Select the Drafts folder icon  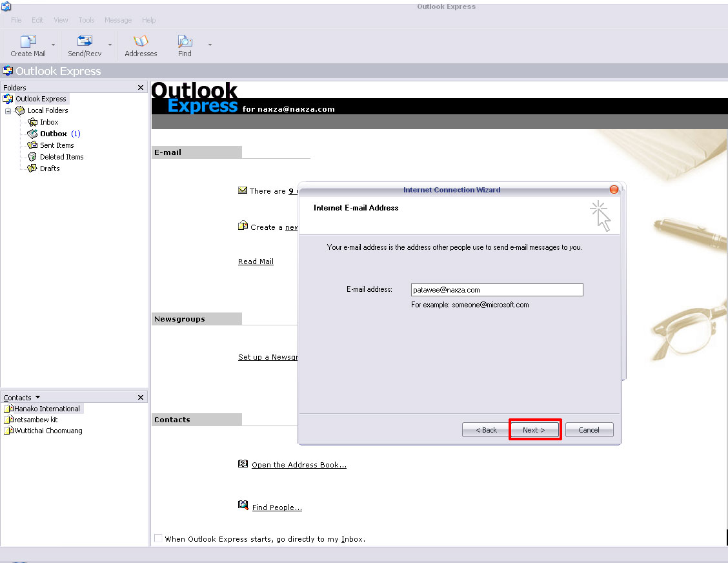(x=32, y=169)
